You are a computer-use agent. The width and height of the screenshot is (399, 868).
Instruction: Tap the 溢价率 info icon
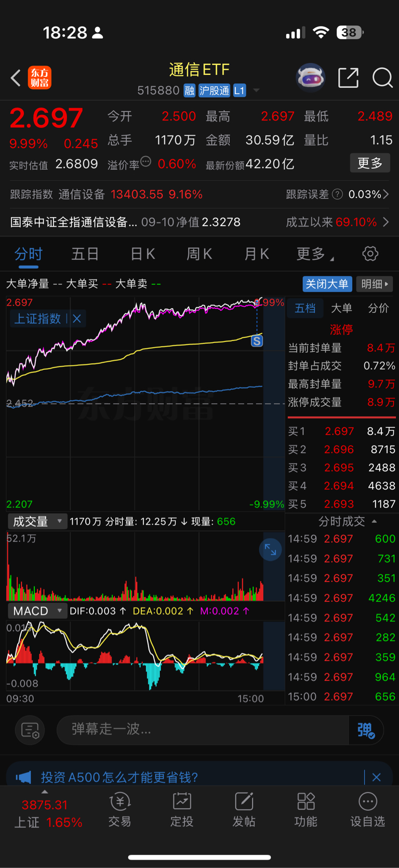(x=146, y=162)
